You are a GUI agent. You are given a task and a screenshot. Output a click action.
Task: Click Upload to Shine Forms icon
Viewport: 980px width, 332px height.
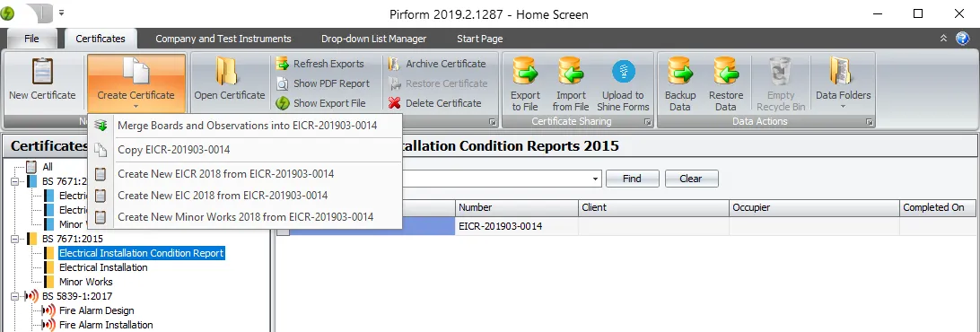click(623, 72)
